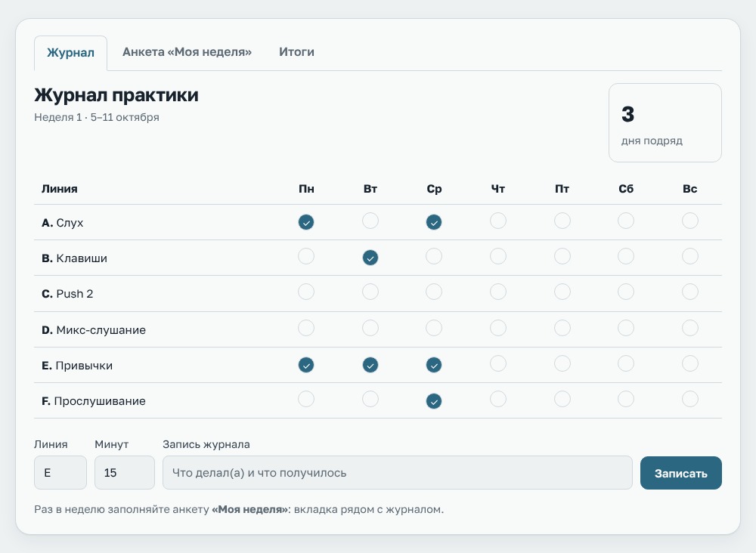The image size is (756, 553).
Task: Switch to the Журнал tab
Action: point(70,53)
